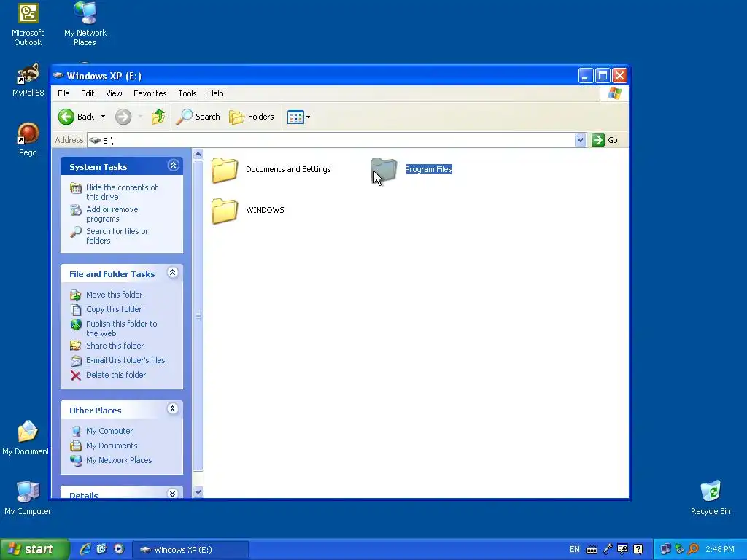Launch Internet Explorer from Quick Launch
This screenshot has width=747, height=560.
pyautogui.click(x=85, y=549)
